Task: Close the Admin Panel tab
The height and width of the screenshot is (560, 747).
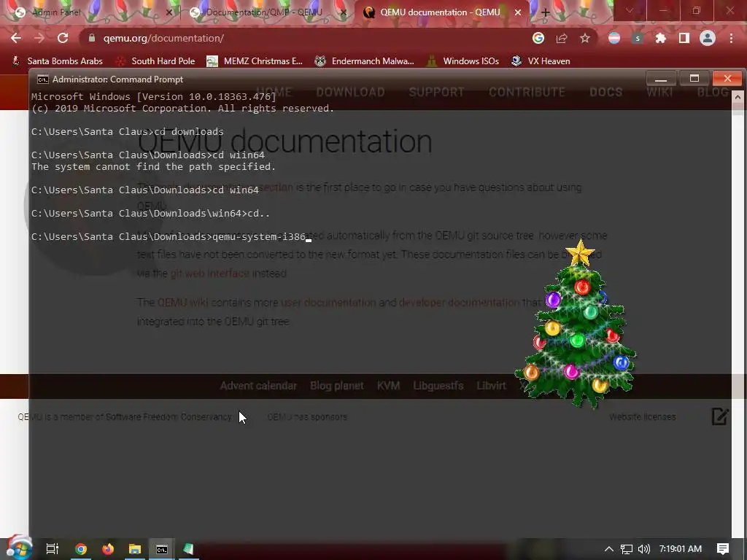Action: pos(169,13)
